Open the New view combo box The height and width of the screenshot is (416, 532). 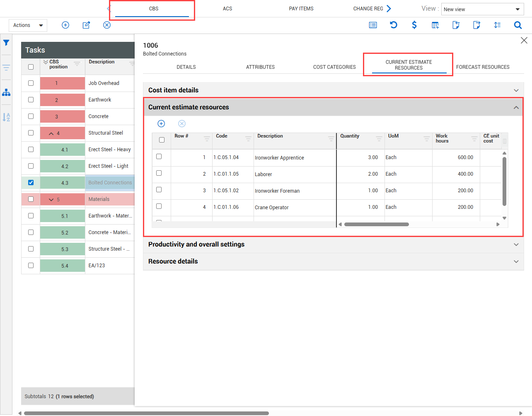pyautogui.click(x=482, y=9)
